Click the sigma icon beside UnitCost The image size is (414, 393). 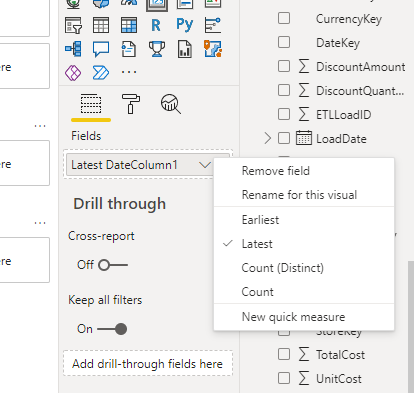point(304,378)
